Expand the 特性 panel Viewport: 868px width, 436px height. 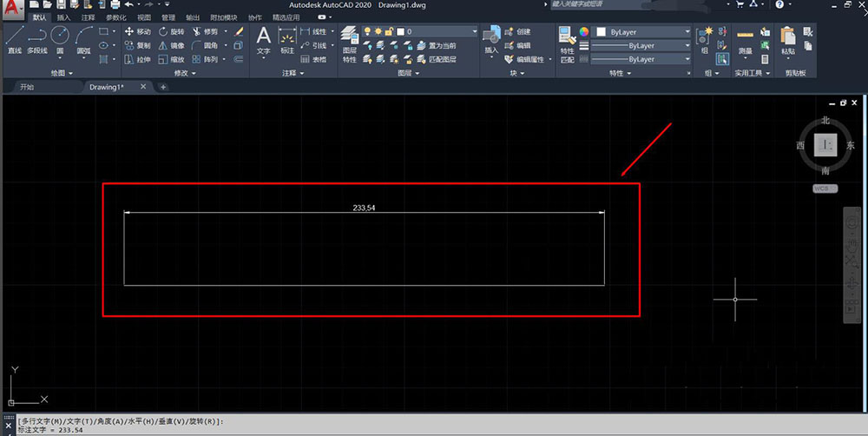click(x=621, y=73)
